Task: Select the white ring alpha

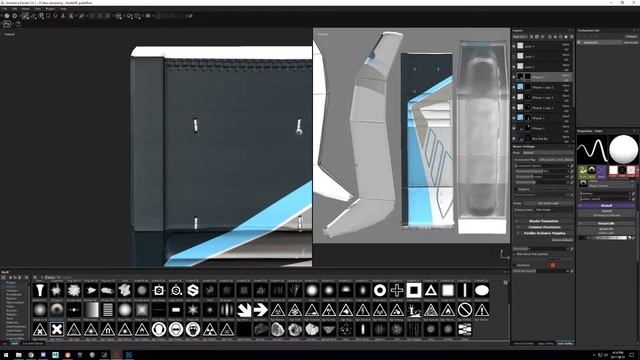Action: [x=380, y=290]
